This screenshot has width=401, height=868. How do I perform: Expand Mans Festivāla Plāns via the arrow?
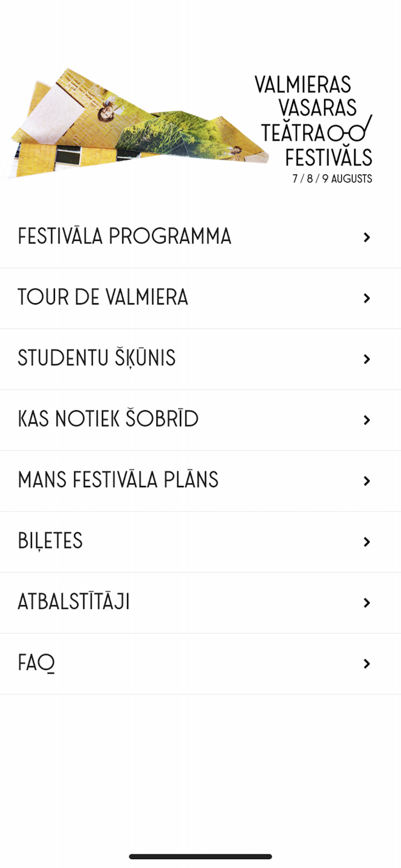pos(367,480)
